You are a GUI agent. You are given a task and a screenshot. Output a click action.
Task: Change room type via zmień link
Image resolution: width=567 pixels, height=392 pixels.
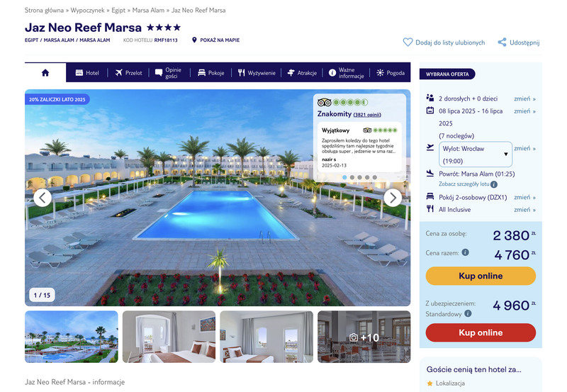click(x=524, y=198)
